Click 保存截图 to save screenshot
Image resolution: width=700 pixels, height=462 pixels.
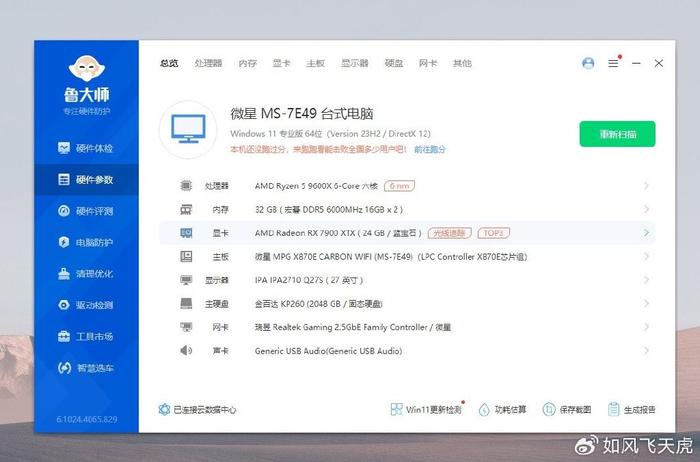(x=567, y=409)
